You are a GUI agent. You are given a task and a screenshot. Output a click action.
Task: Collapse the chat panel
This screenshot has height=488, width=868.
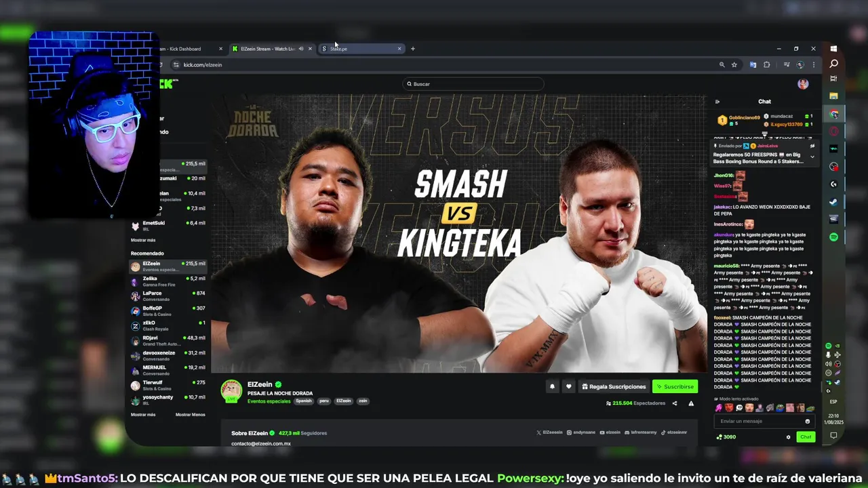point(717,102)
